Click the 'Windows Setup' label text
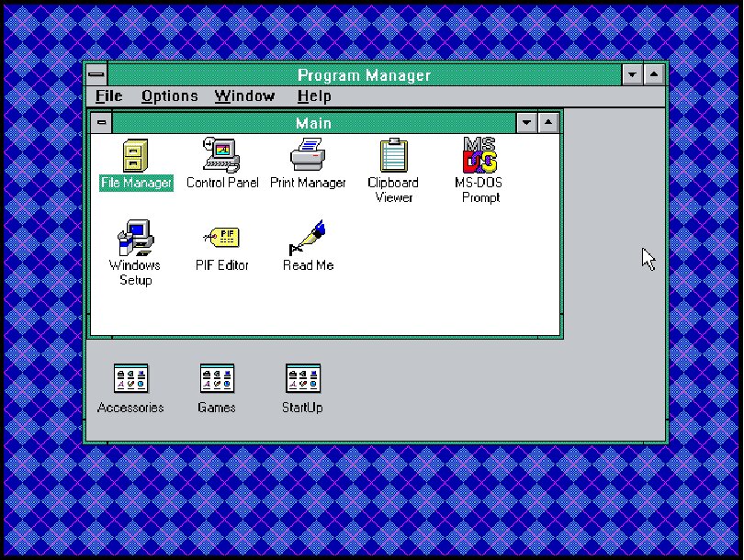This screenshot has width=744, height=560. click(x=135, y=273)
